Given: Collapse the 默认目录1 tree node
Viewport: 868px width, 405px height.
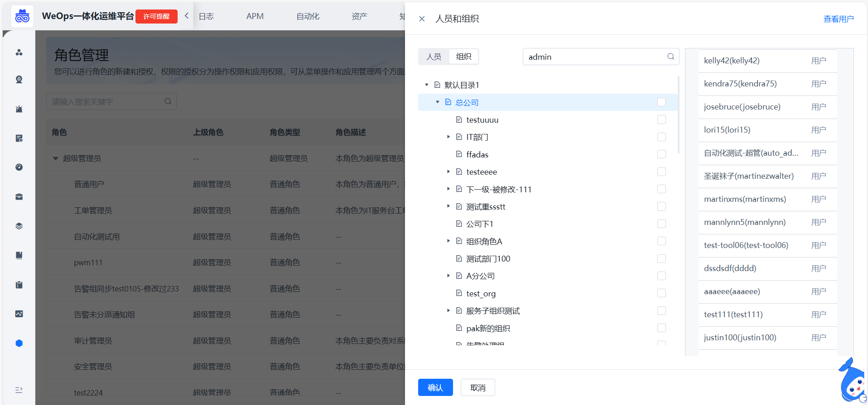Looking at the screenshot, I should coord(426,85).
